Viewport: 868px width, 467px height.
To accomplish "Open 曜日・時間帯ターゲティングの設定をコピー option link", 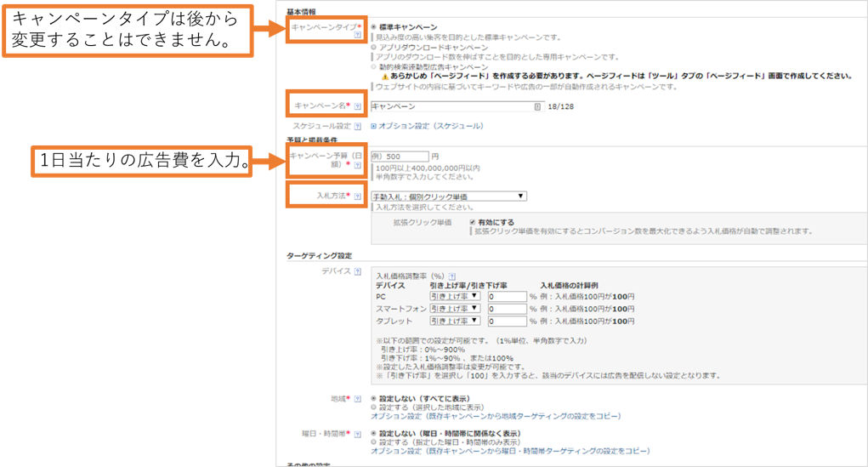I will (x=510, y=451).
